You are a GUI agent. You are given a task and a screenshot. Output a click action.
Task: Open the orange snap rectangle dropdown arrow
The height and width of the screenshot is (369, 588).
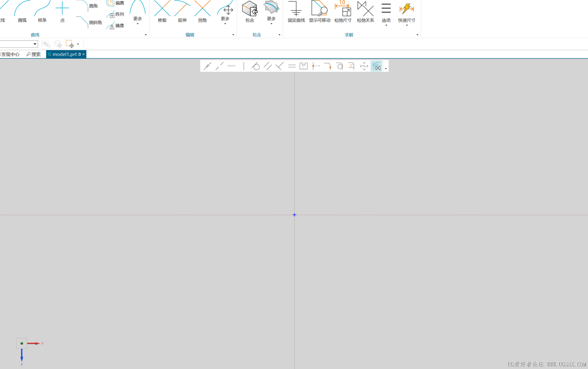click(78, 44)
